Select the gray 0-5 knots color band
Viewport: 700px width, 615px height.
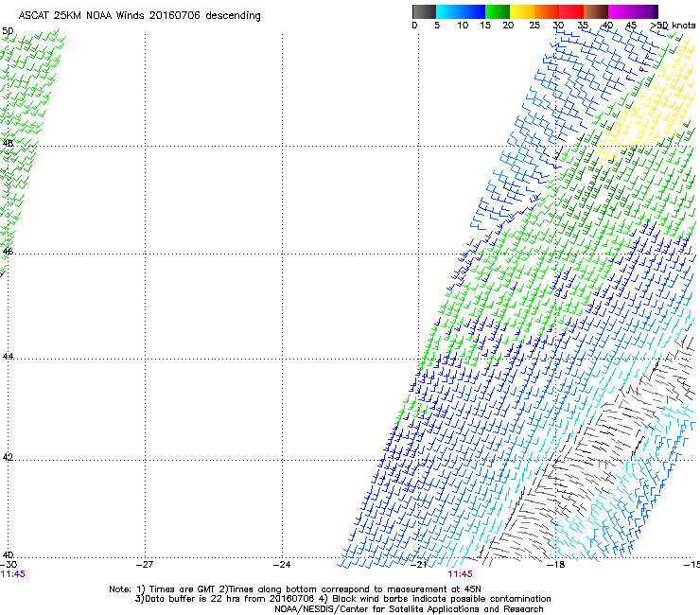point(424,11)
